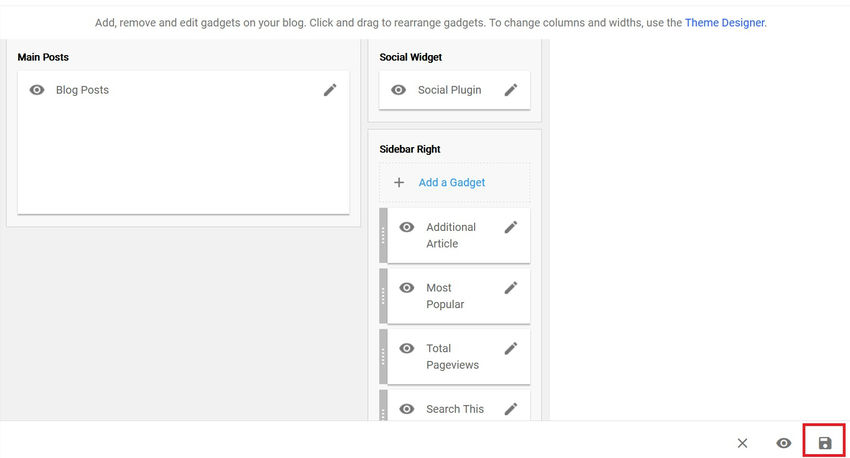
Task: Preview the blog layout
Action: click(784, 443)
